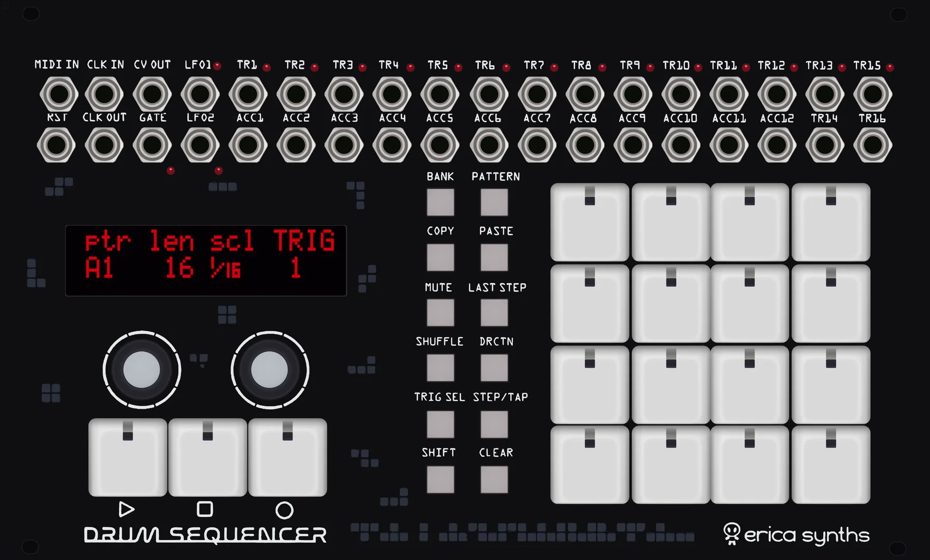The width and height of the screenshot is (930, 560).
Task: Toggle the MUTE button
Action: (440, 313)
